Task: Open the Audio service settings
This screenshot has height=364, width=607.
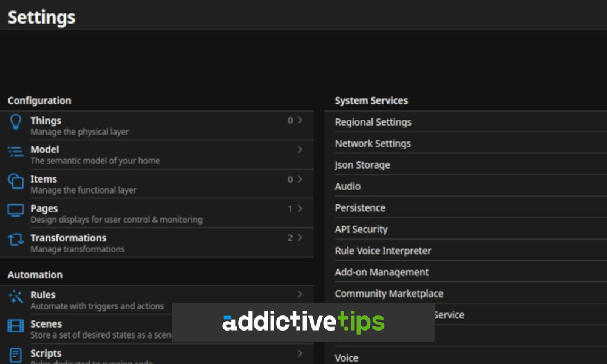Action: [x=347, y=186]
